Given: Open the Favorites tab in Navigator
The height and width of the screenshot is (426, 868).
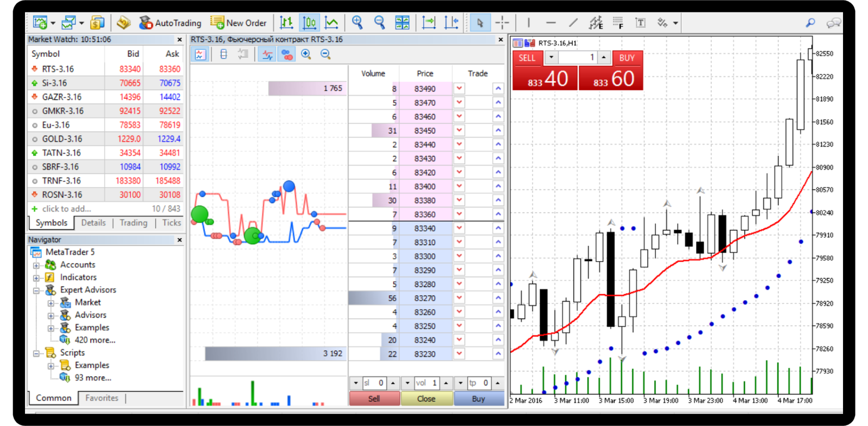Looking at the screenshot, I should coord(101,398).
